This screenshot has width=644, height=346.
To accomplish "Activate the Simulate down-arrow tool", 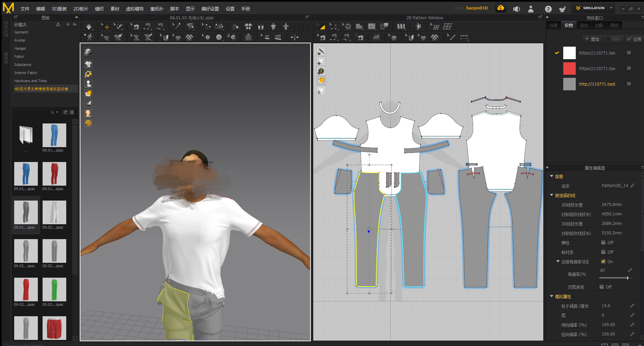I will click(x=89, y=26).
